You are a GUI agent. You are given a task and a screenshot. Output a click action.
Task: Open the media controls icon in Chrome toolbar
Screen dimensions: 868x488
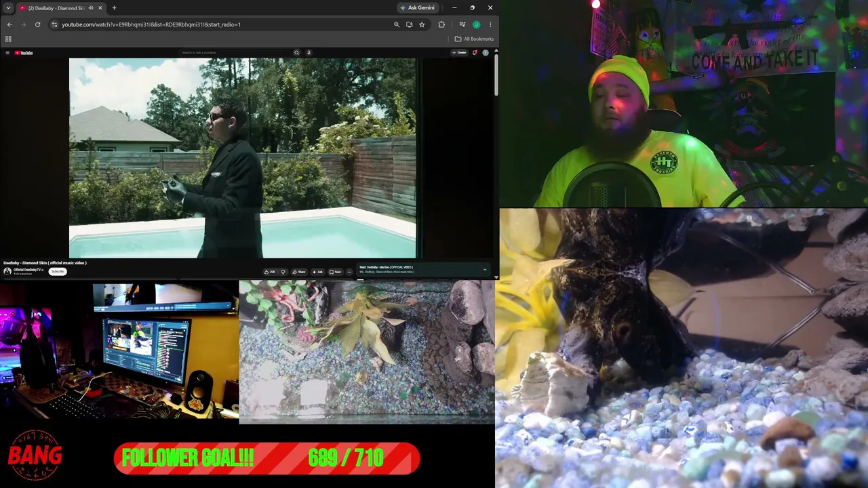[x=462, y=24]
